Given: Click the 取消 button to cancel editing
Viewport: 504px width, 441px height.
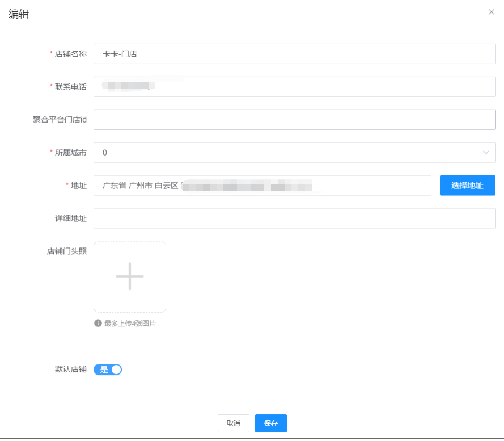Looking at the screenshot, I should 233,423.
